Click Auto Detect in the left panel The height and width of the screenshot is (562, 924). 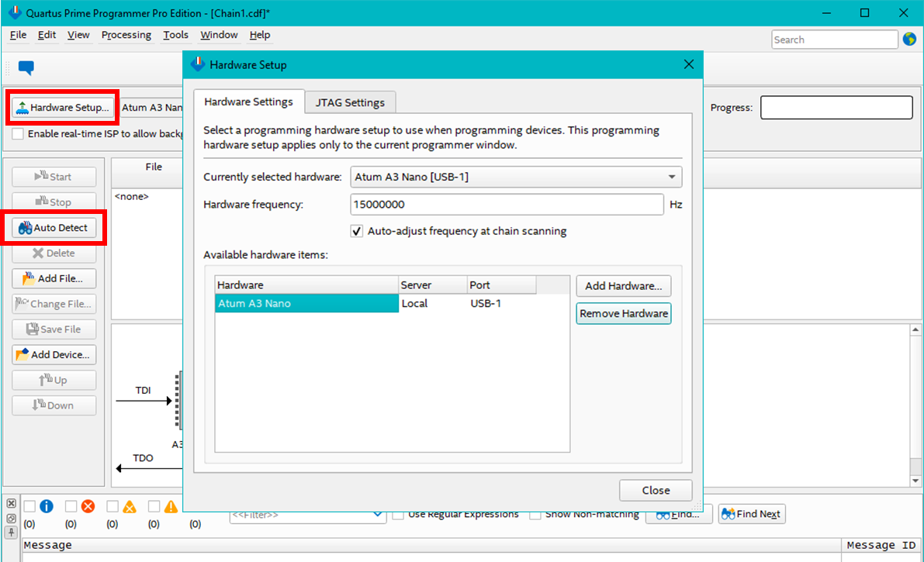click(54, 228)
